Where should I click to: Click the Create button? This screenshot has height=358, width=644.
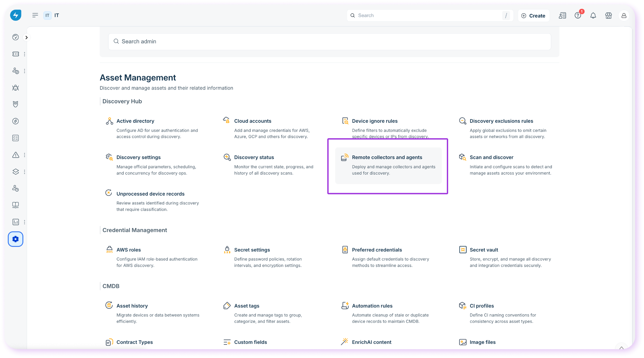533,15
